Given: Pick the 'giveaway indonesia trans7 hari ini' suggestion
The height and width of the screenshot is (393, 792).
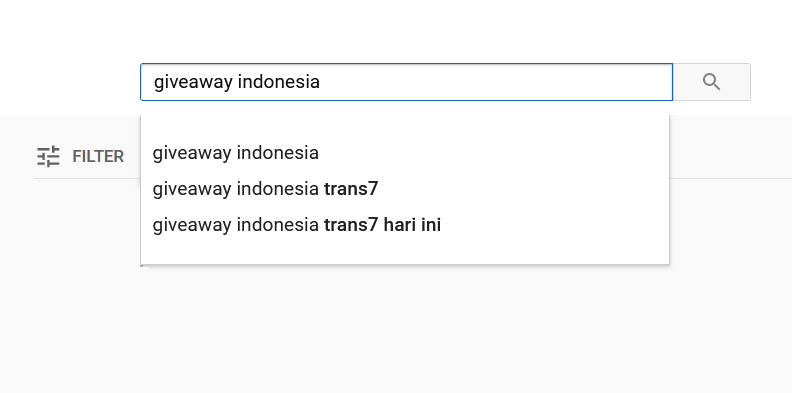Looking at the screenshot, I should tap(405, 225).
